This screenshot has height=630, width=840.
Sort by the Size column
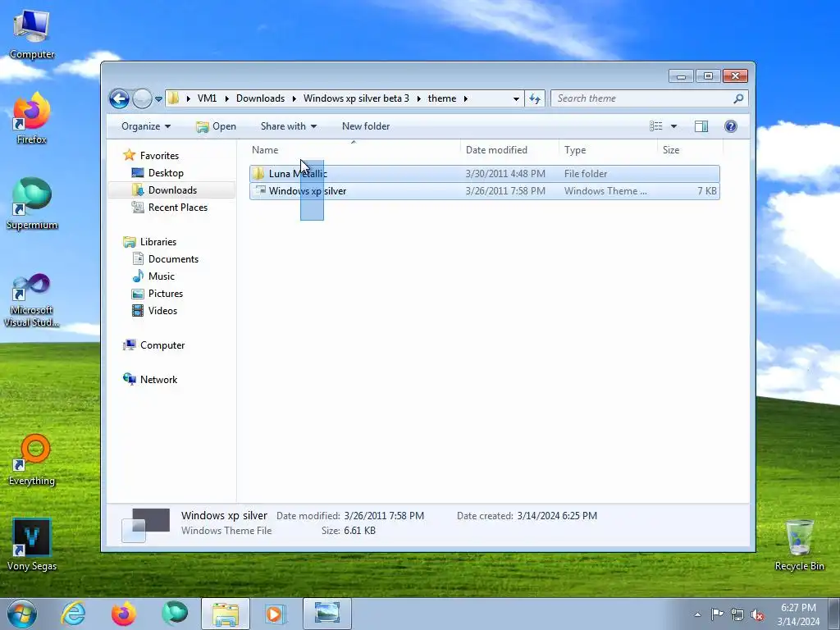tap(689, 150)
